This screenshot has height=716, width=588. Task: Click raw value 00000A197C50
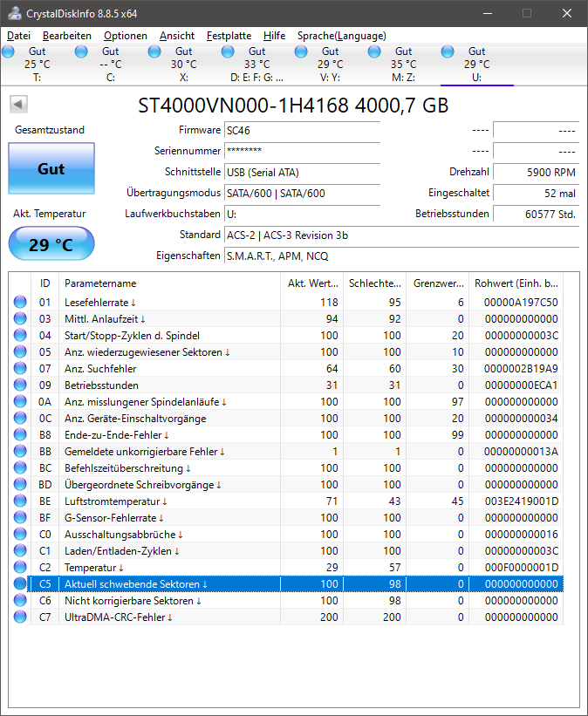tap(522, 303)
